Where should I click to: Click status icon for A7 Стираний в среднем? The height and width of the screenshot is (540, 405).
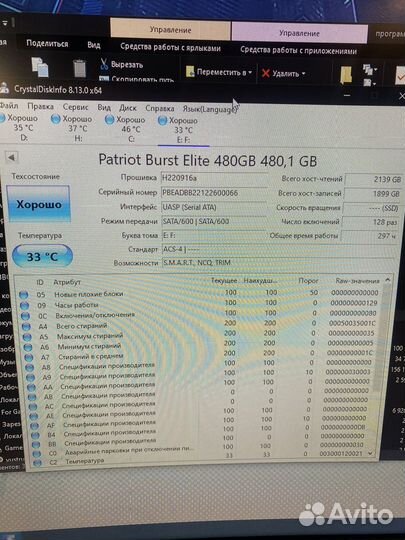[29, 358]
